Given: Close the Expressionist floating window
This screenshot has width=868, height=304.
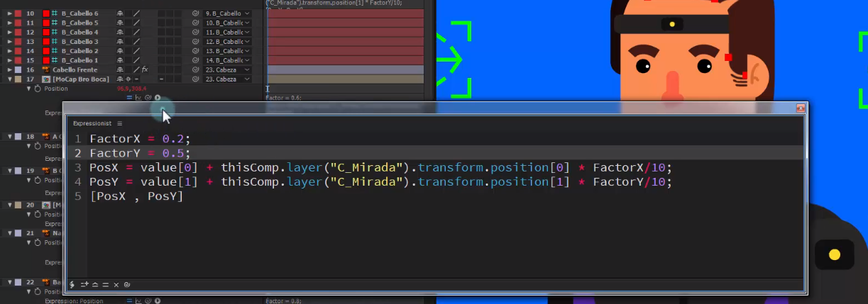Looking at the screenshot, I should pos(800,108).
